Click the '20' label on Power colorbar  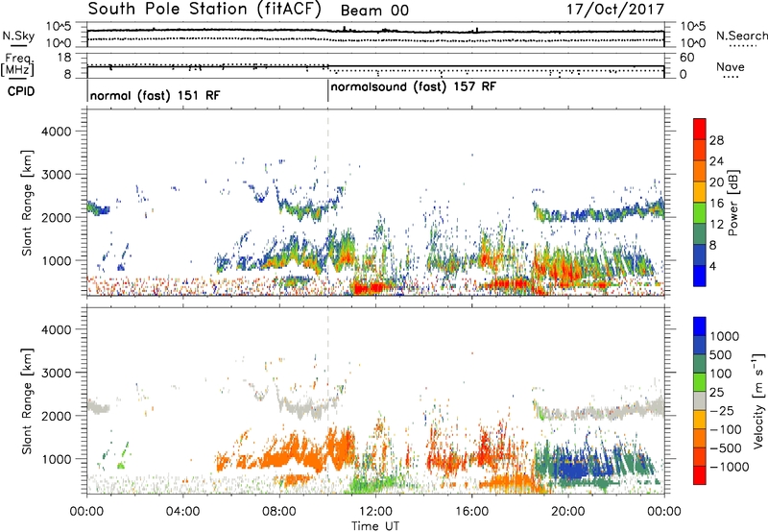pos(716,182)
